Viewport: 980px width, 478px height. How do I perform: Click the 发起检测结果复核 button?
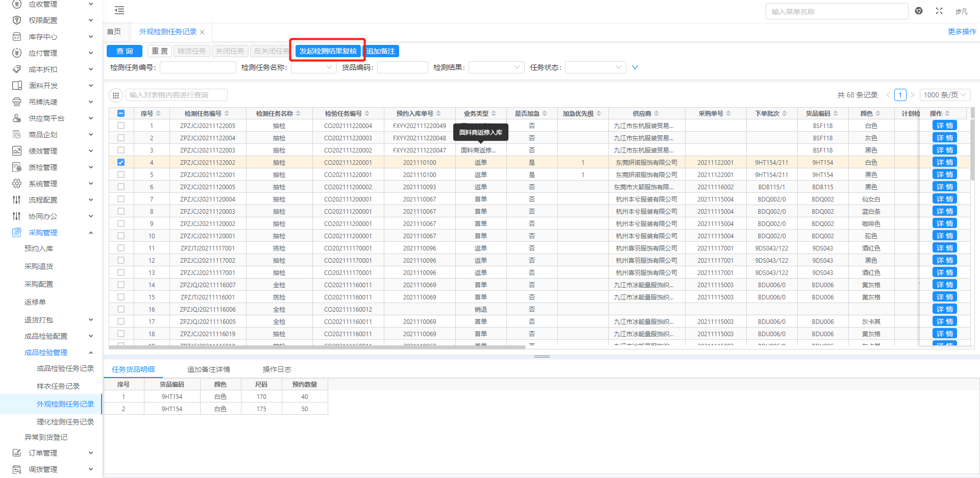coord(328,51)
